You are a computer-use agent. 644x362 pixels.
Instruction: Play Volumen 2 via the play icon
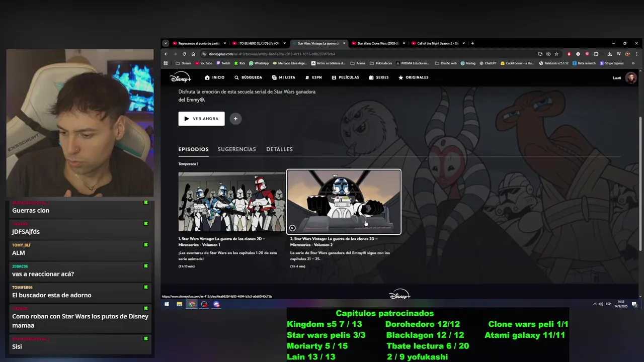pos(292,228)
